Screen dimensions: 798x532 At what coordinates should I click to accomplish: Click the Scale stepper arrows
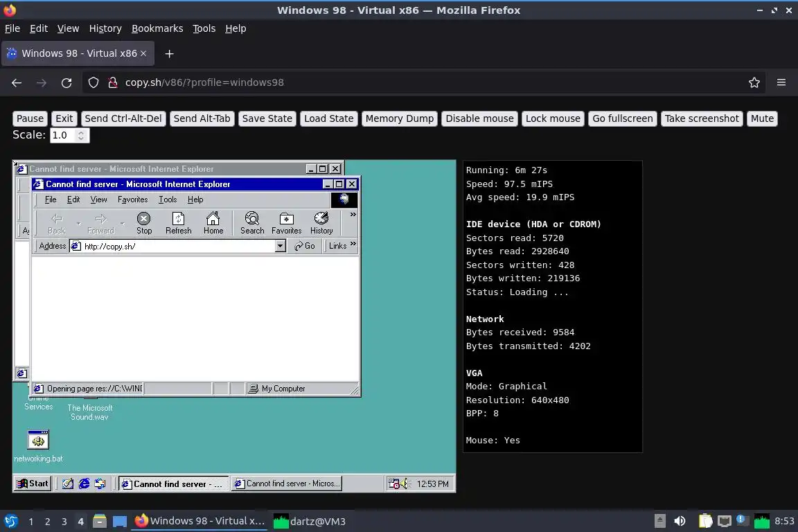[x=81, y=135]
